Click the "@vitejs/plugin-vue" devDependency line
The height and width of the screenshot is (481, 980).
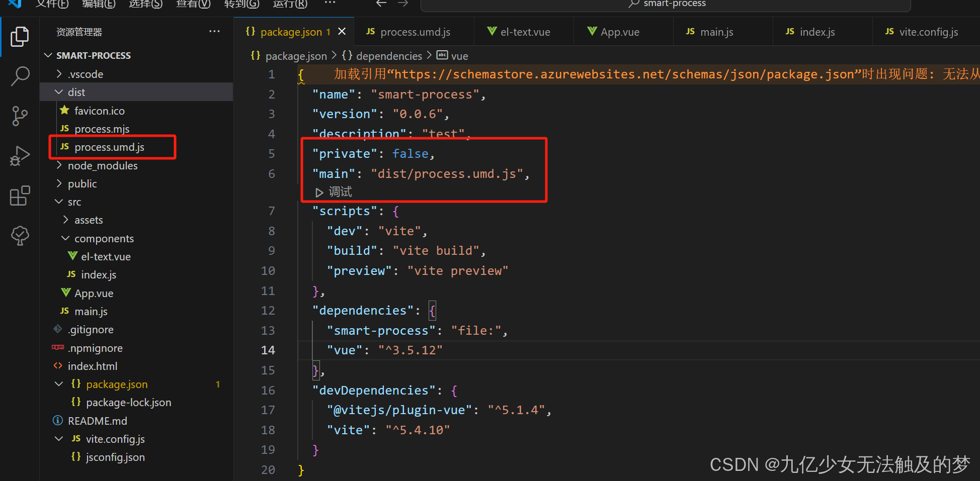[439, 410]
